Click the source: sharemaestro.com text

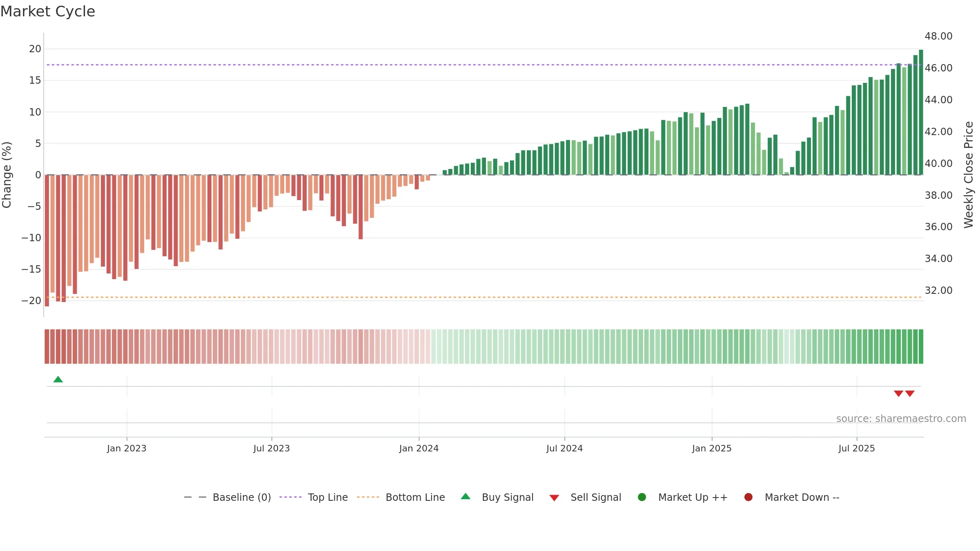click(x=901, y=419)
